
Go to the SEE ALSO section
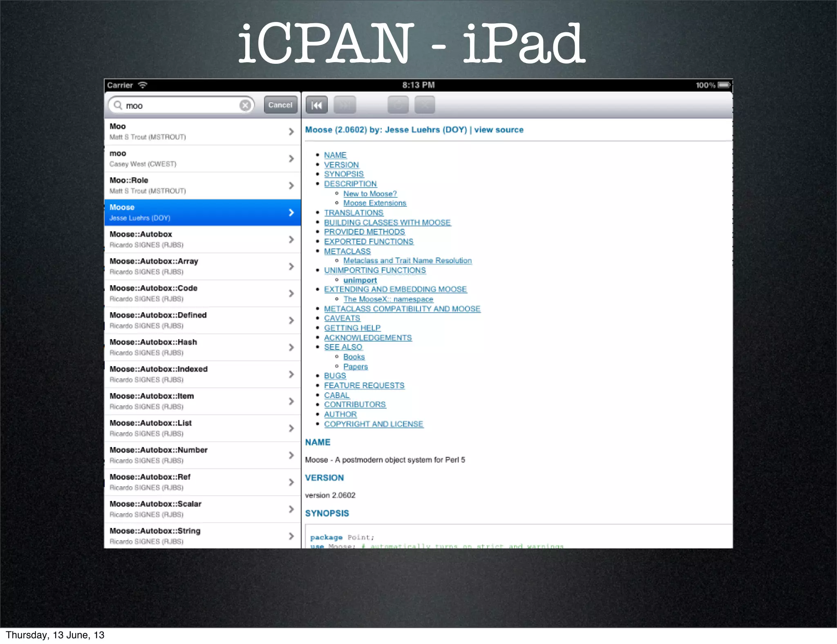click(343, 347)
